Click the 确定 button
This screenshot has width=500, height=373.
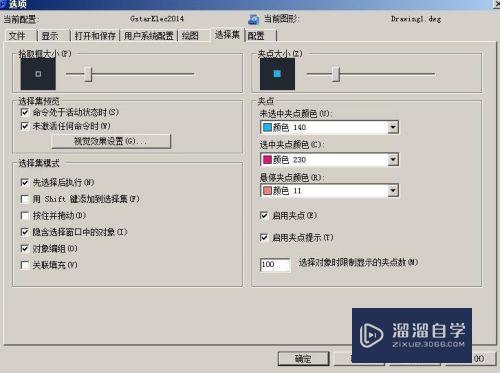coord(303,359)
